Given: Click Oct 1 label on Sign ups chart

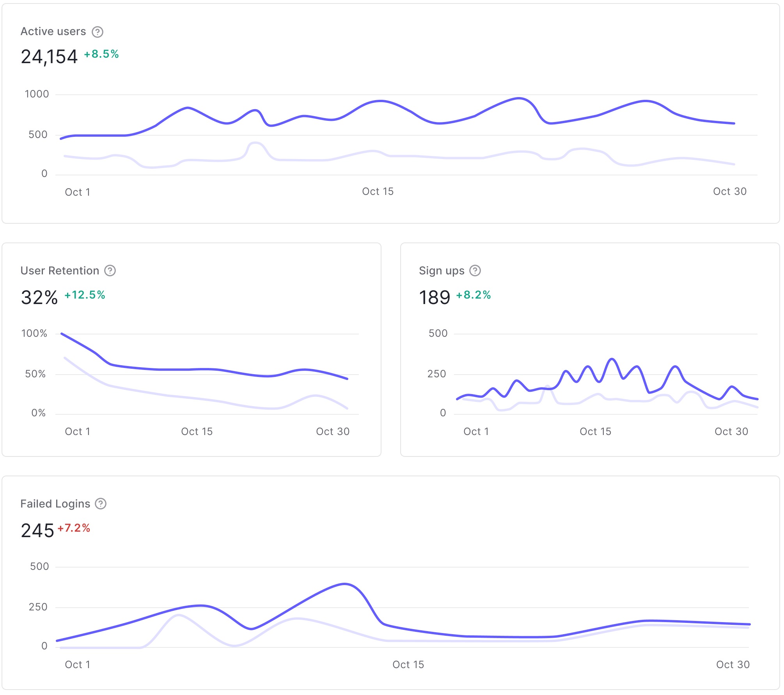Looking at the screenshot, I should (476, 432).
